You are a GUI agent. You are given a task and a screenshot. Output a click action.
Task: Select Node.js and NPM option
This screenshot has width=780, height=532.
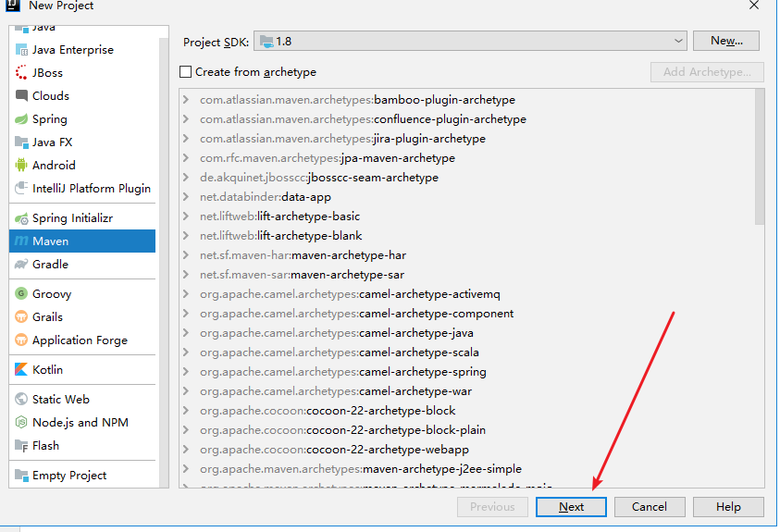click(82, 422)
